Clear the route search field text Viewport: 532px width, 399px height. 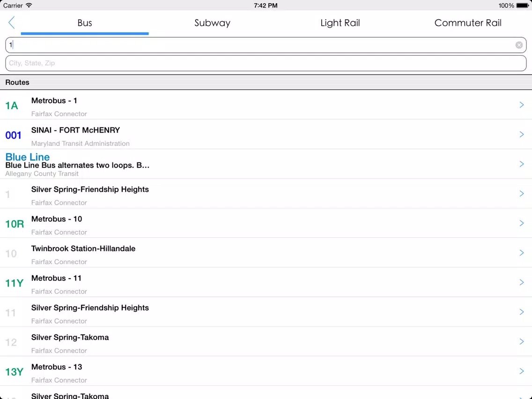(x=519, y=45)
